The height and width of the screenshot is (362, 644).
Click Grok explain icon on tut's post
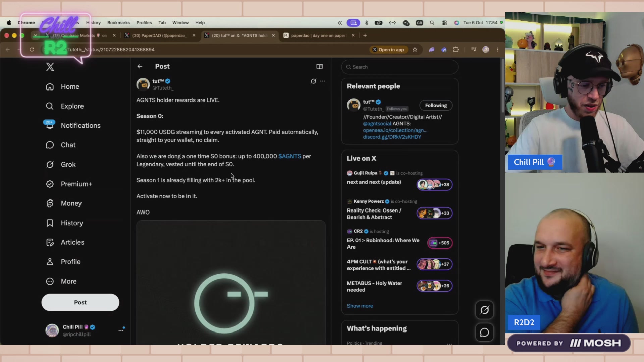pos(313,81)
